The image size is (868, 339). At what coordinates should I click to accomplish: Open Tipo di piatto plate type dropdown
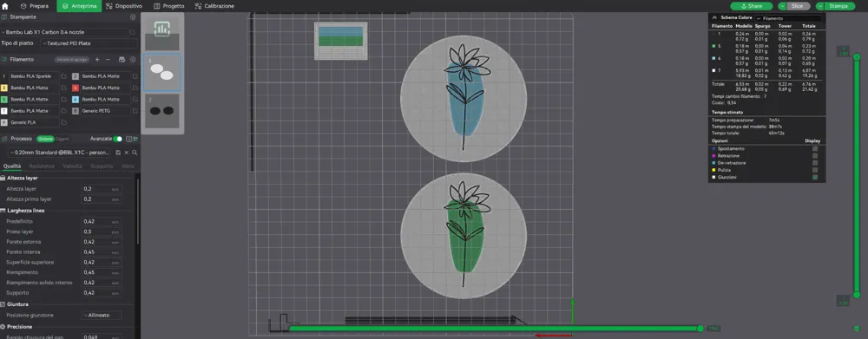(x=89, y=43)
